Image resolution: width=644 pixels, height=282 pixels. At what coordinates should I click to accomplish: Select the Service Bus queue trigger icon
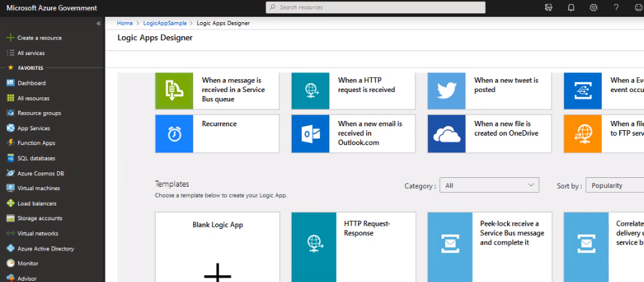coord(174,90)
